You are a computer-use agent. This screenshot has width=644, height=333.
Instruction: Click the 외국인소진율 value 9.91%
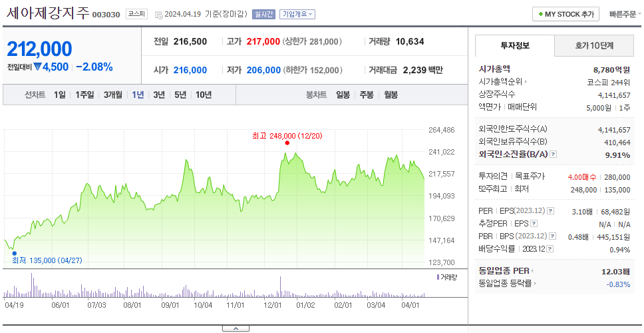[x=617, y=155]
